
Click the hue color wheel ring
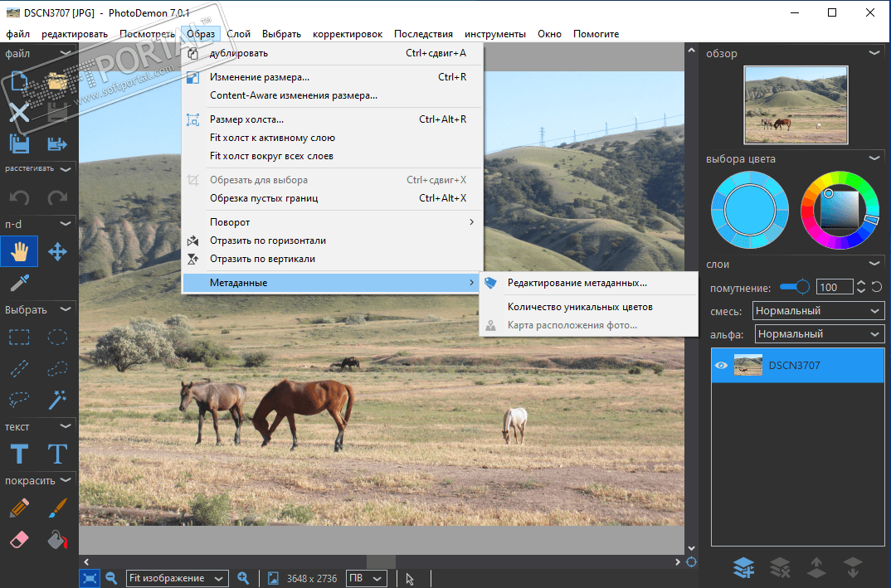840,177
